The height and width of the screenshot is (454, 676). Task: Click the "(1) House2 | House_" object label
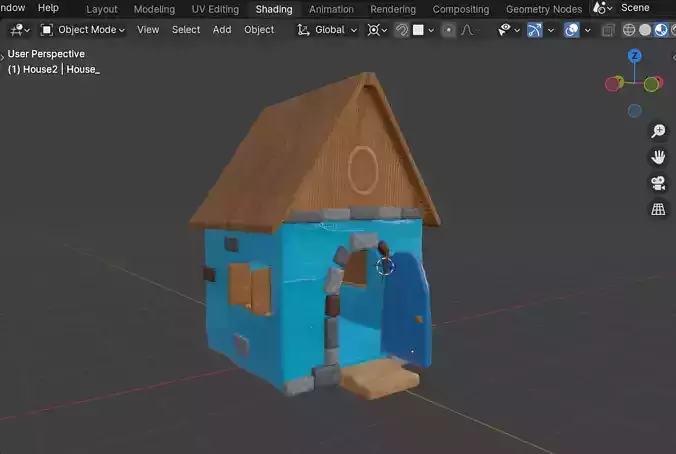pos(53,69)
